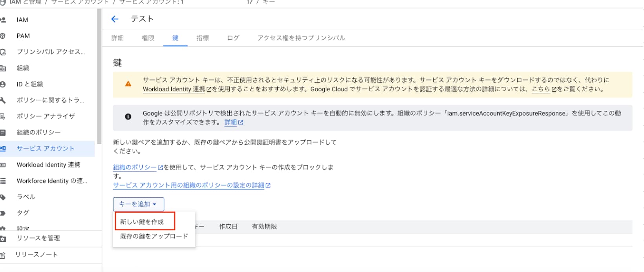644x272 pixels.
Task: Choose 既存の鍵をアップロード menu option
Action: [x=154, y=236]
